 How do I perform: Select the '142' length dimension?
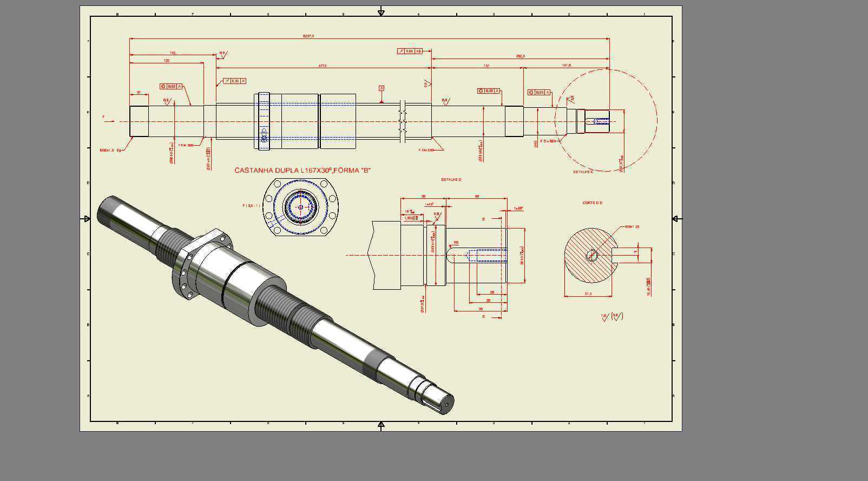[x=173, y=53]
